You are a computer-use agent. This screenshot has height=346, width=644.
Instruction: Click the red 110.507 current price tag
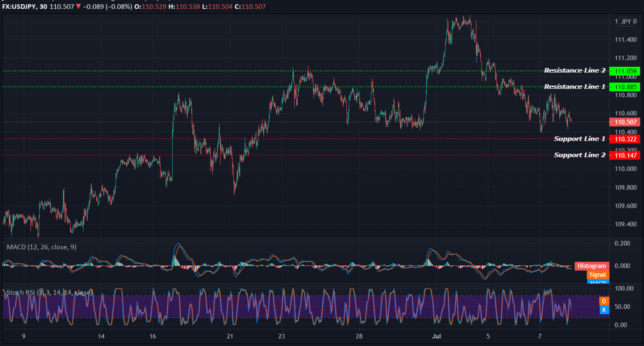(x=625, y=122)
